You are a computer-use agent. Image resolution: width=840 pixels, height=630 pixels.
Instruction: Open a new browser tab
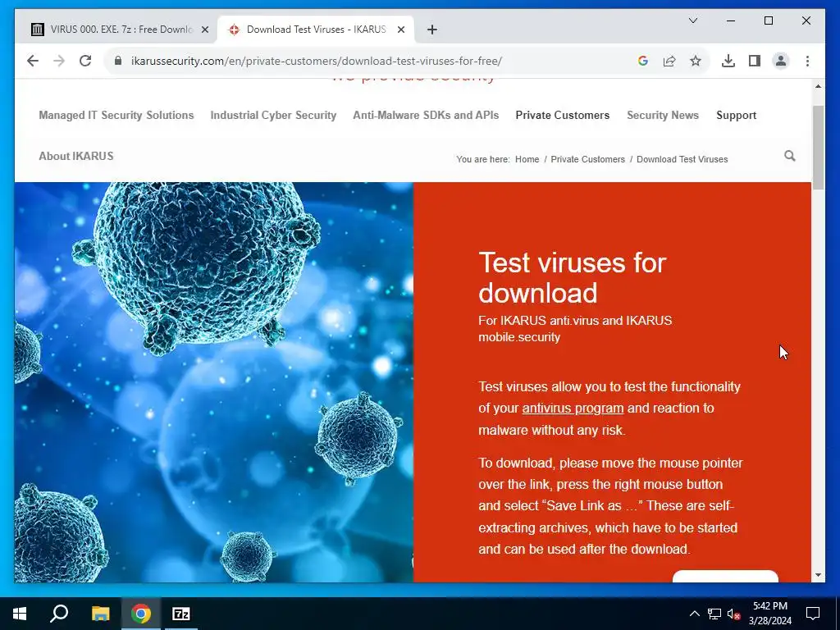[432, 30]
